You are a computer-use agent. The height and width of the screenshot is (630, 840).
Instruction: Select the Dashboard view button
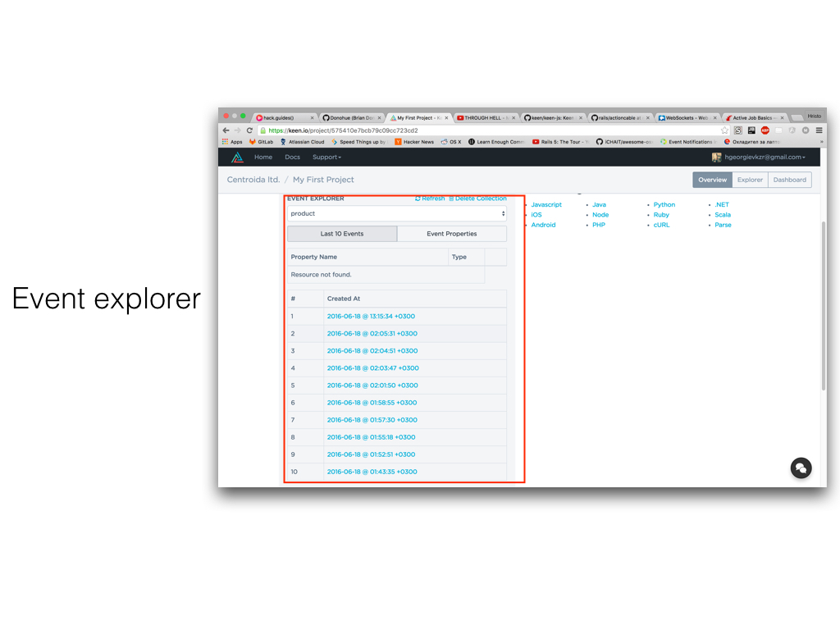790,180
